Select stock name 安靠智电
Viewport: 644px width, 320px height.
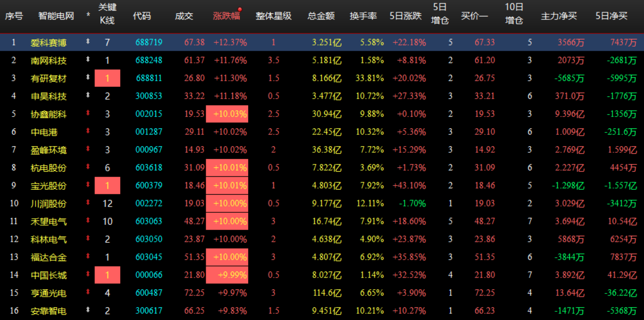click(x=49, y=311)
